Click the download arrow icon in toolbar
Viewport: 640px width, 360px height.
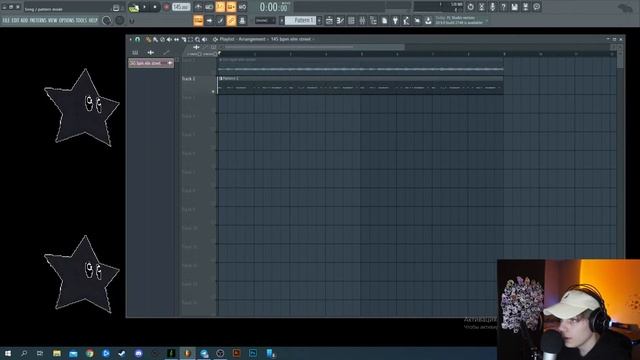(428, 20)
